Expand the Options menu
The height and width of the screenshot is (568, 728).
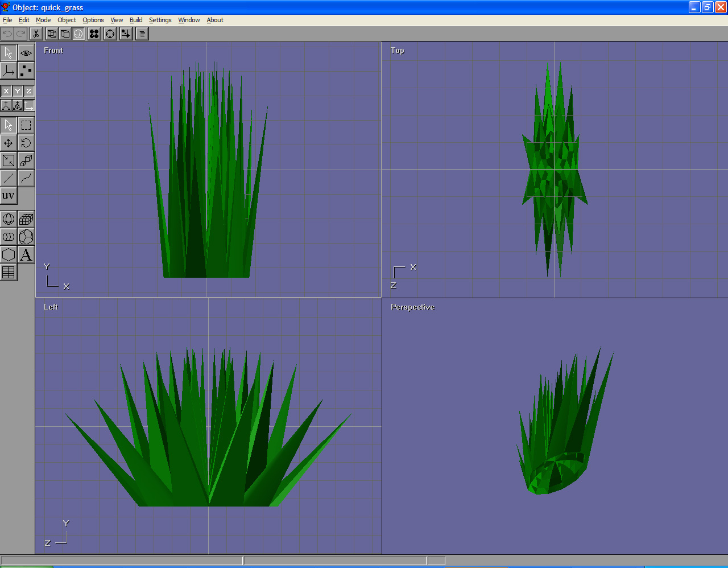(x=93, y=20)
